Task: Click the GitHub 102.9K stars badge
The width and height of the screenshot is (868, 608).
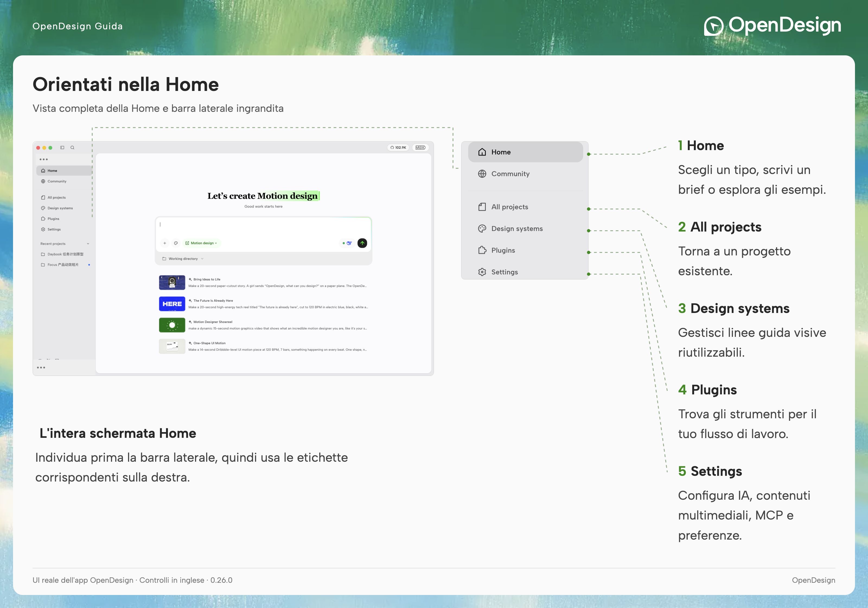Action: click(398, 148)
